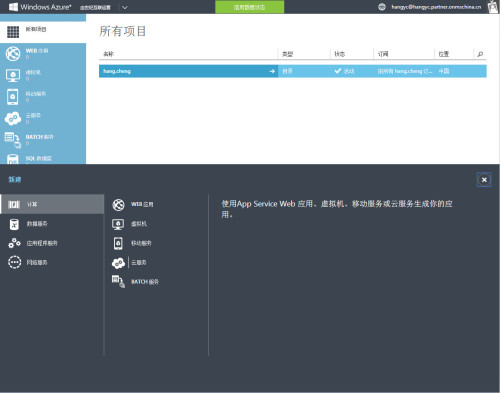Click Mobile Service phone icon in New panel
The image size is (500, 393).
click(118, 243)
